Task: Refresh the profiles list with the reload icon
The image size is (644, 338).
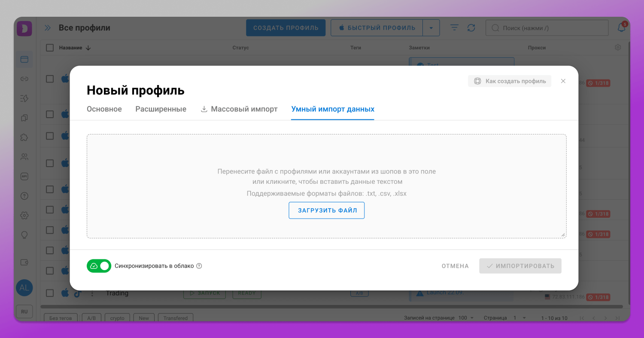Action: coord(471,28)
